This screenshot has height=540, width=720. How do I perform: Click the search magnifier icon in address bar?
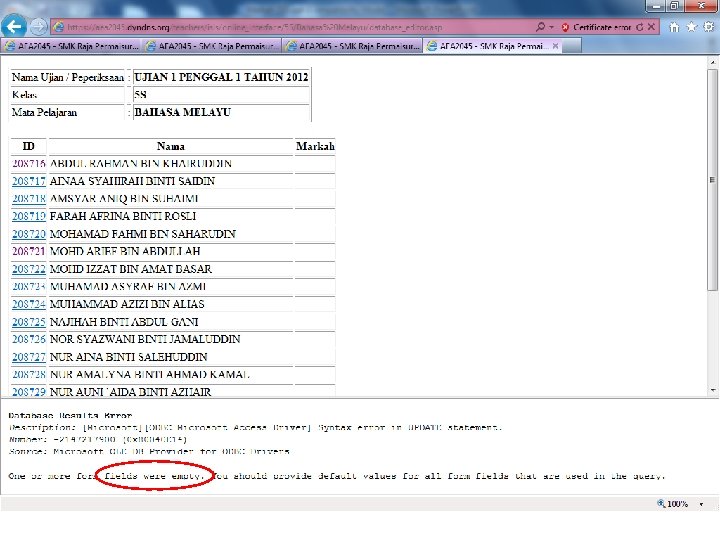540,27
